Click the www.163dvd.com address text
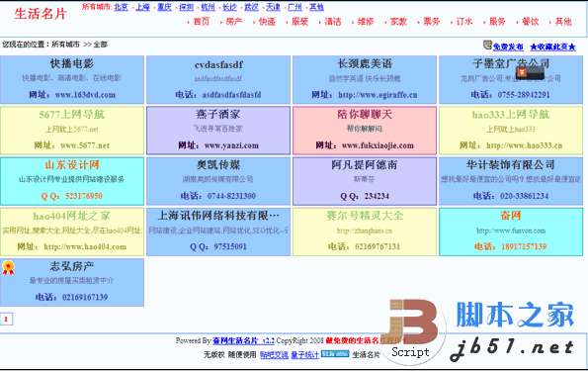This screenshot has width=588, height=371. pos(85,95)
